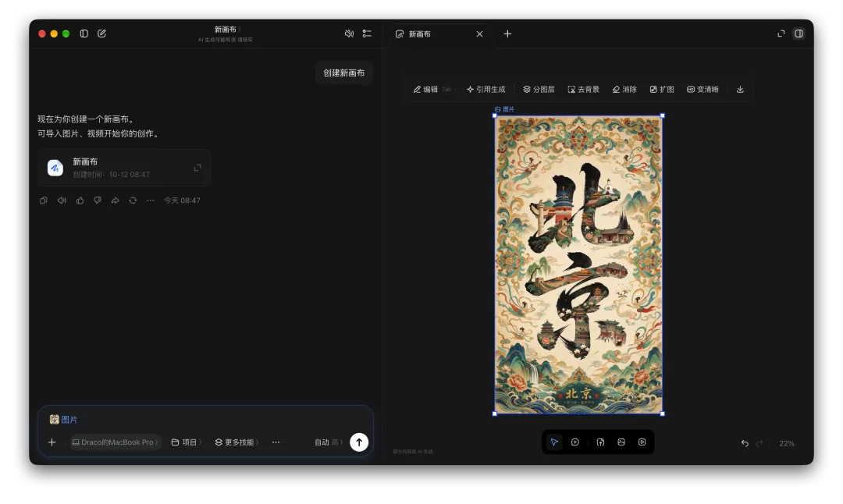Download the image with download icon

tap(740, 89)
